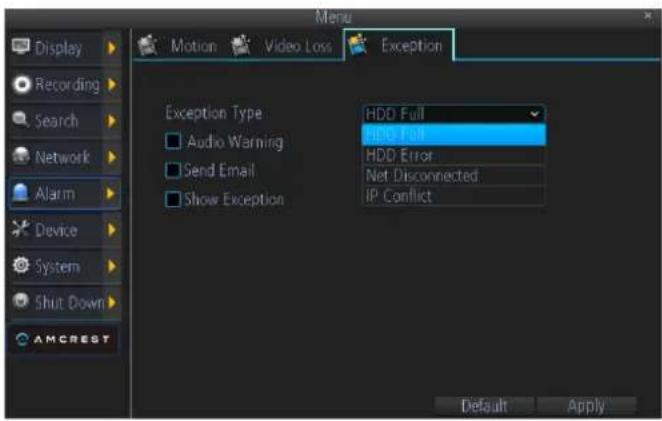Select HDD Error from the list
Viewport: 662px width, 421px height.
pos(454,155)
